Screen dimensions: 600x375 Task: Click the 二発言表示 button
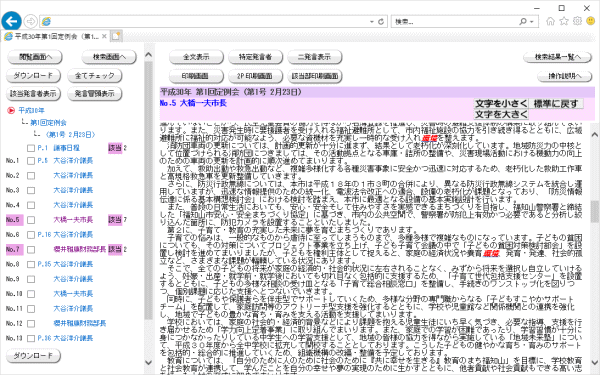click(x=315, y=57)
